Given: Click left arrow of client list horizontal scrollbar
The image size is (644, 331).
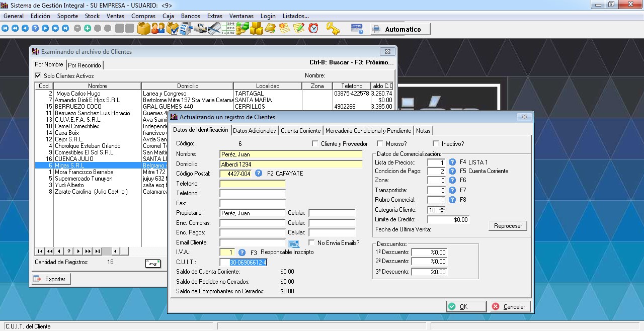Looking at the screenshot, I should (x=116, y=252).
